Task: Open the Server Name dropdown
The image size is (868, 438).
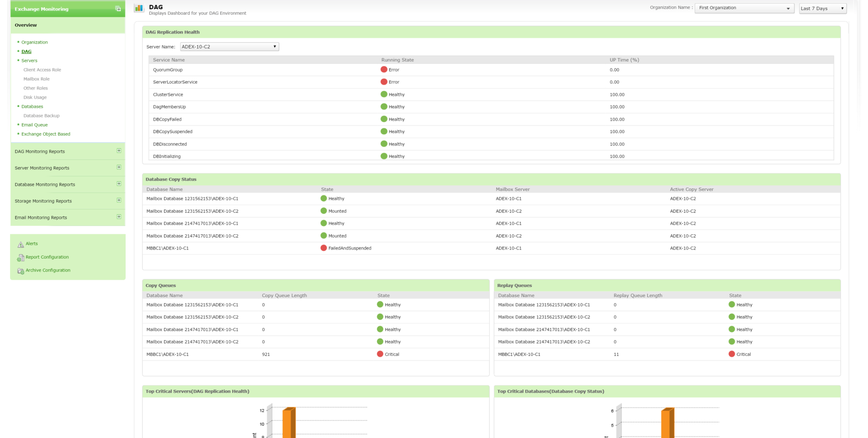Action: pos(229,47)
